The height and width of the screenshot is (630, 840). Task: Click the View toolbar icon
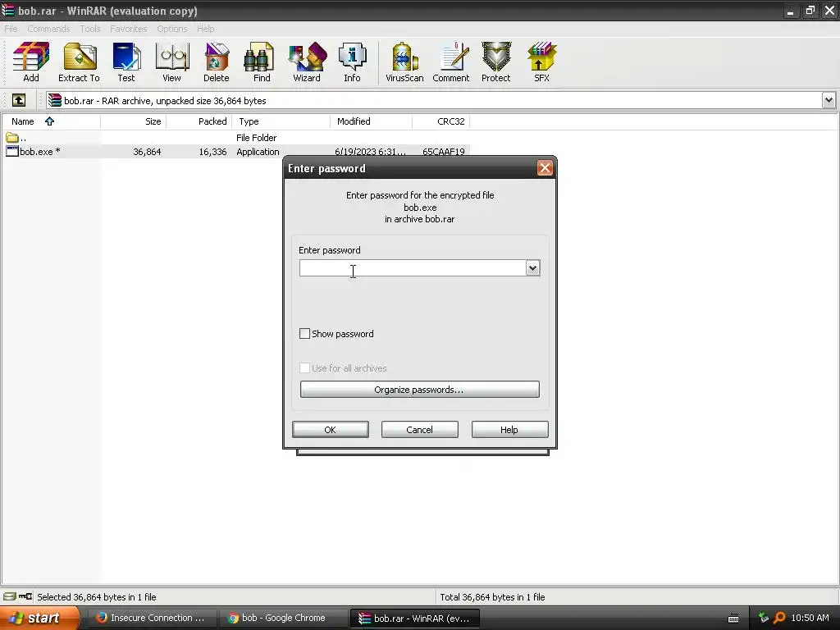coord(172,62)
